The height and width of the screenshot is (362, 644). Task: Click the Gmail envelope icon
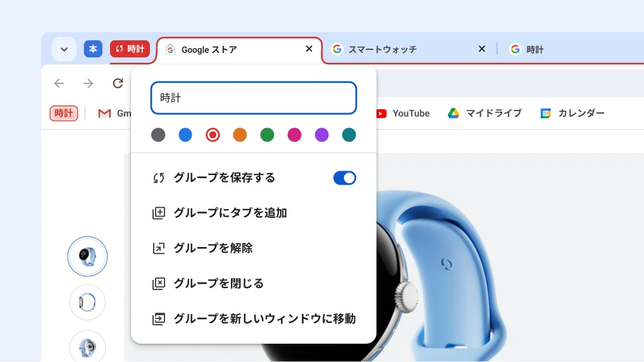click(104, 114)
